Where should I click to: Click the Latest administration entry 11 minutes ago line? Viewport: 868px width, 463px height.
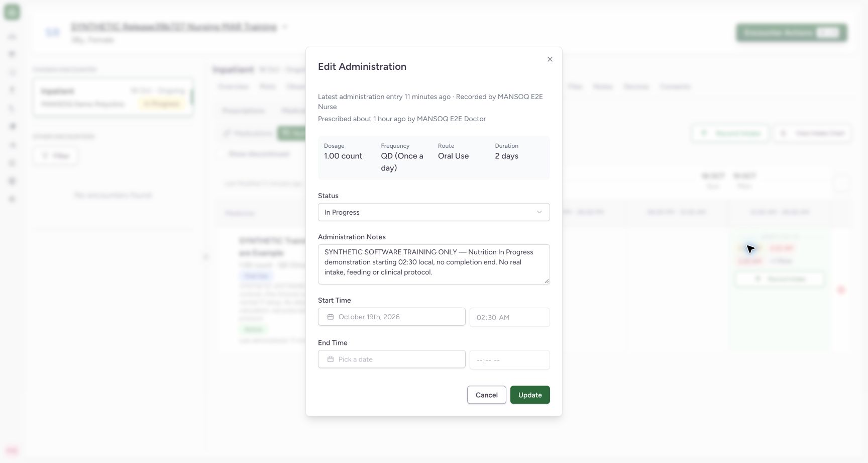(x=430, y=102)
